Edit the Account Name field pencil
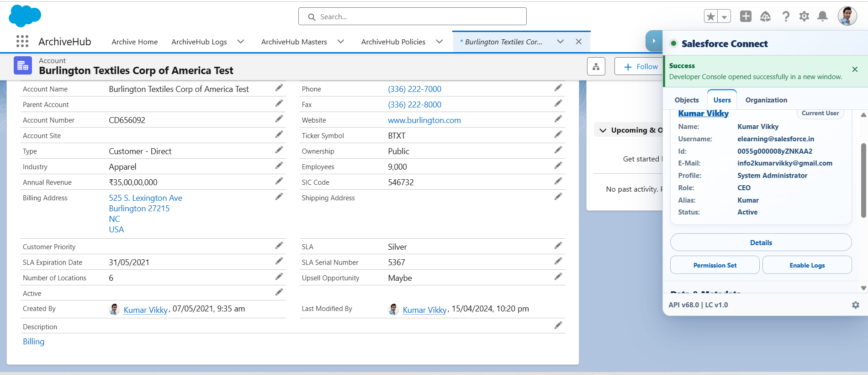 pos(279,88)
